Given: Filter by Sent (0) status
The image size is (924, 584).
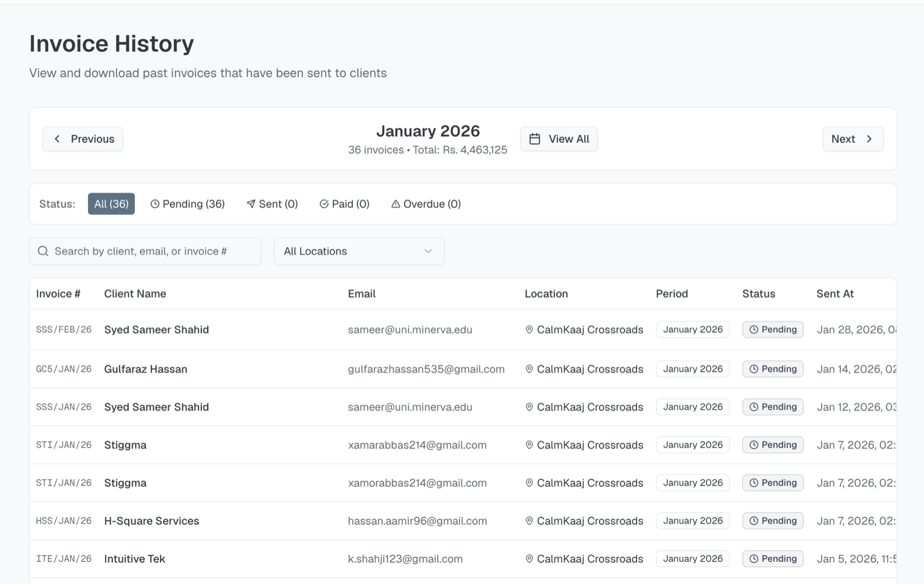Looking at the screenshot, I should (272, 204).
